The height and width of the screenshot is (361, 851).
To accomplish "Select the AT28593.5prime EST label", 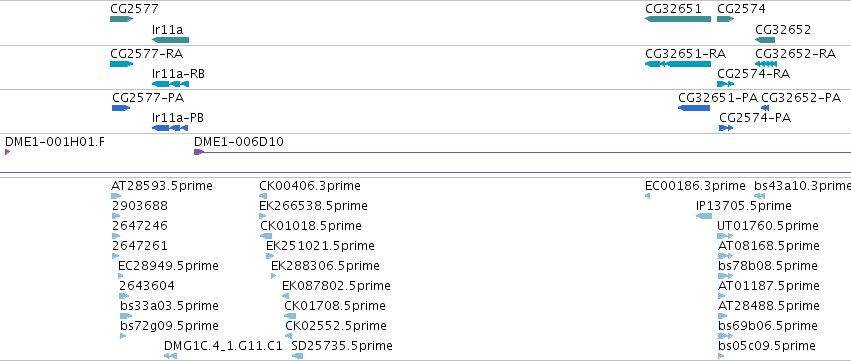I will [x=162, y=186].
